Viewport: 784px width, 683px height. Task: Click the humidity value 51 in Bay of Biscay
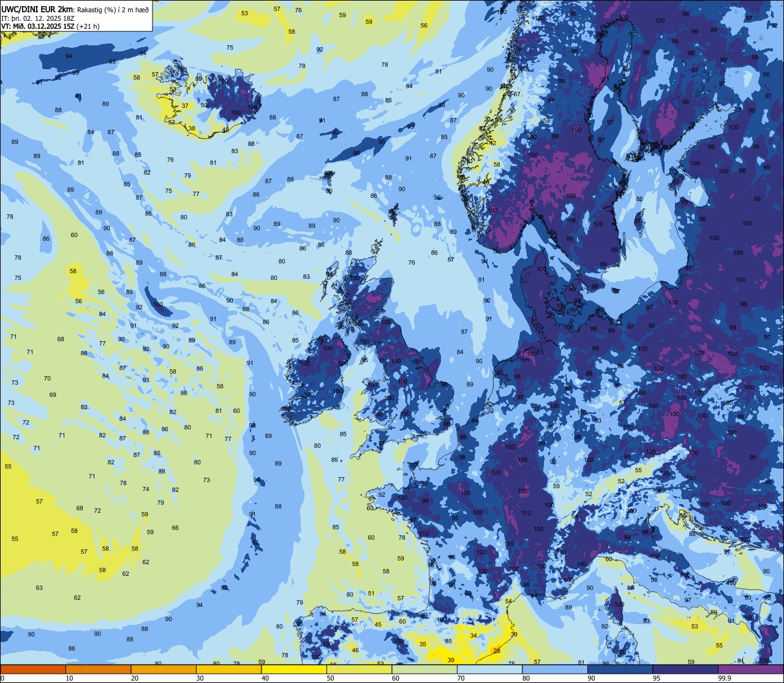(x=371, y=593)
